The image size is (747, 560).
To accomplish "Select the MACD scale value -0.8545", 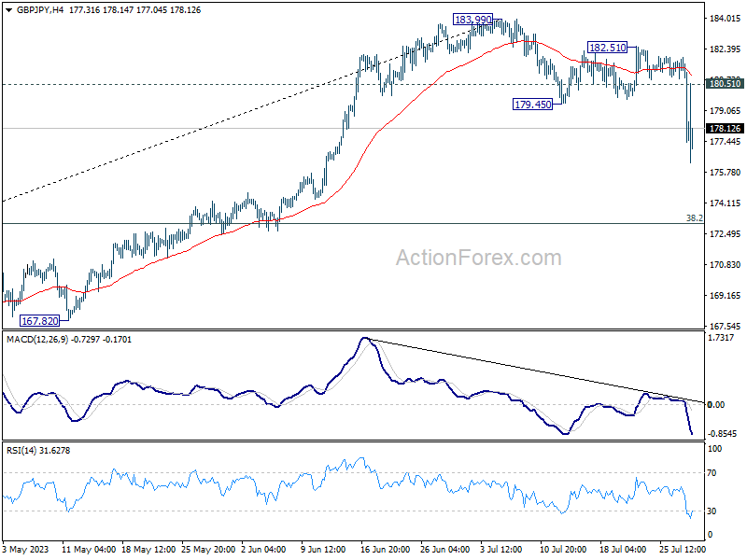I will (x=722, y=434).
